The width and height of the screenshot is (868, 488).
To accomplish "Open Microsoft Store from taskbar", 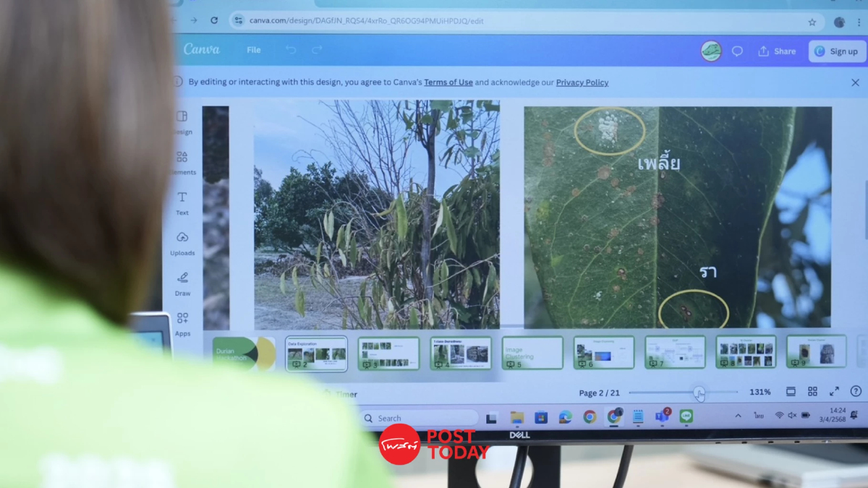I will click(541, 417).
